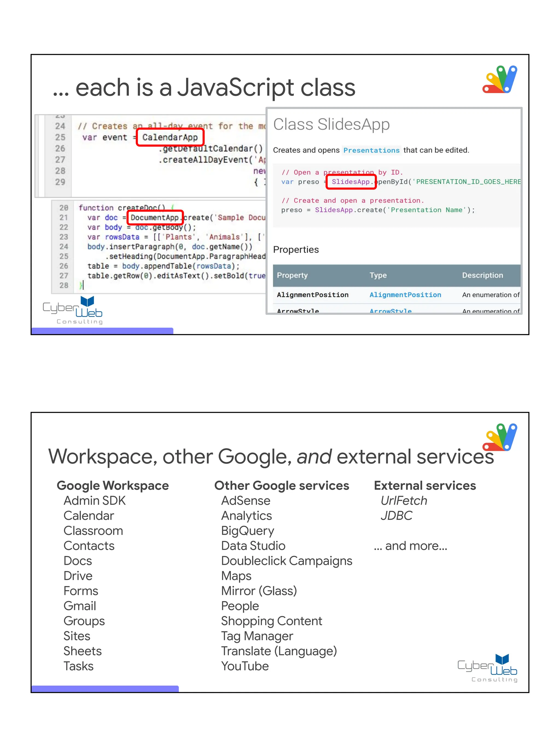Click the Google Workspace column heading

[x=113, y=485]
